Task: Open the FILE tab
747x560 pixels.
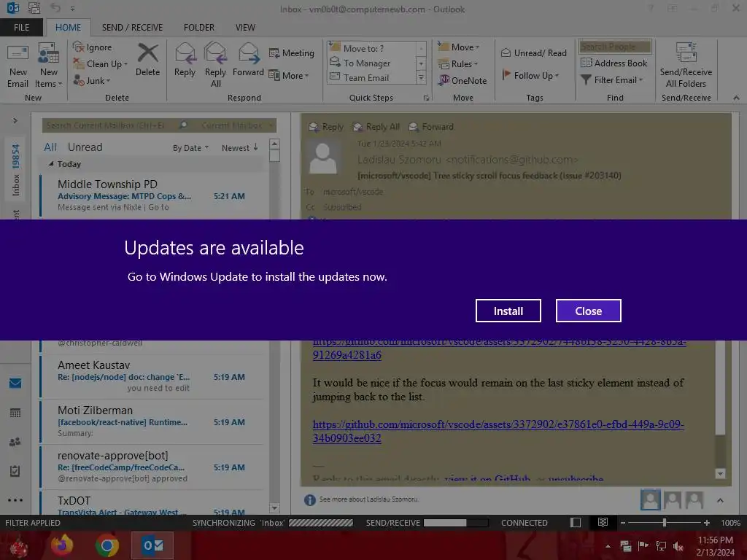Action: click(x=21, y=28)
